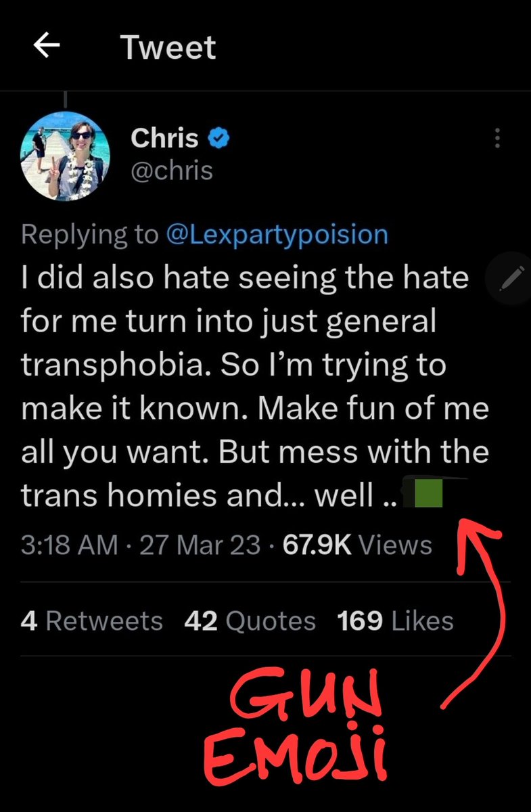Click the 'Replying to' label text
Viewport: 531px width, 812px height.
click(89, 234)
